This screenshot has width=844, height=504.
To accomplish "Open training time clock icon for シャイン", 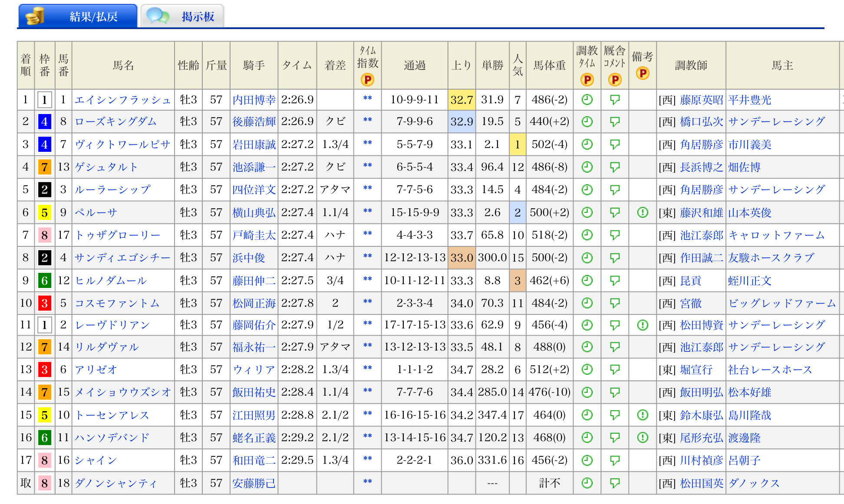I will [587, 460].
